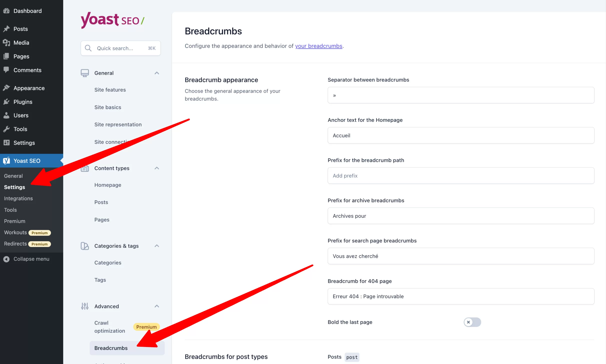606x364 pixels.
Task: Select the Homepage under Content types
Action: (x=108, y=185)
